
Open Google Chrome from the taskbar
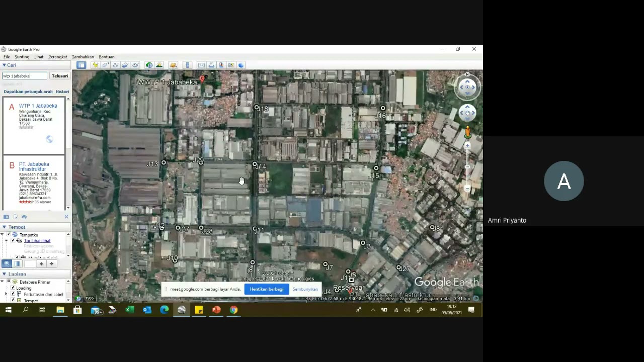click(x=234, y=310)
